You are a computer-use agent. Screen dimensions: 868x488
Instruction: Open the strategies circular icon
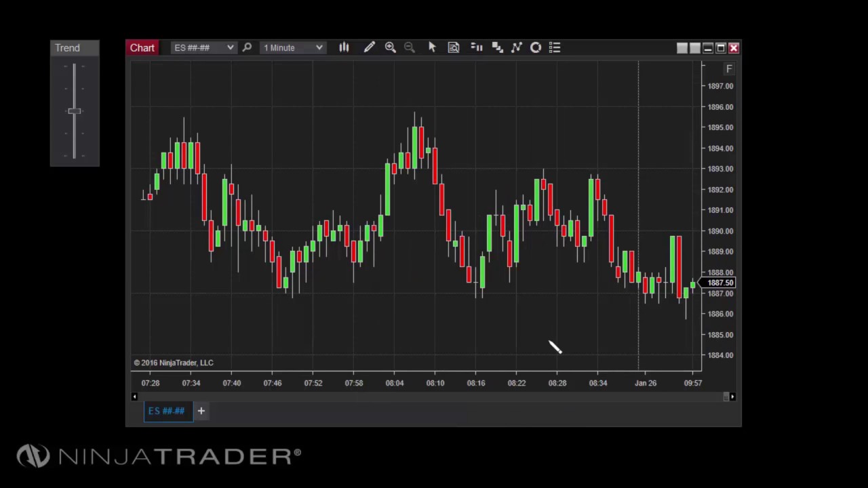(x=536, y=47)
